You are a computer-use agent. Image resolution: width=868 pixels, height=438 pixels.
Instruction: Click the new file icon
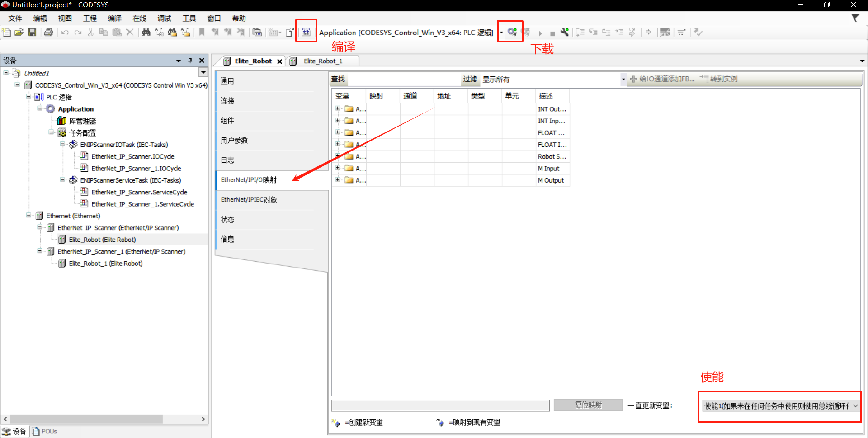tap(7, 32)
